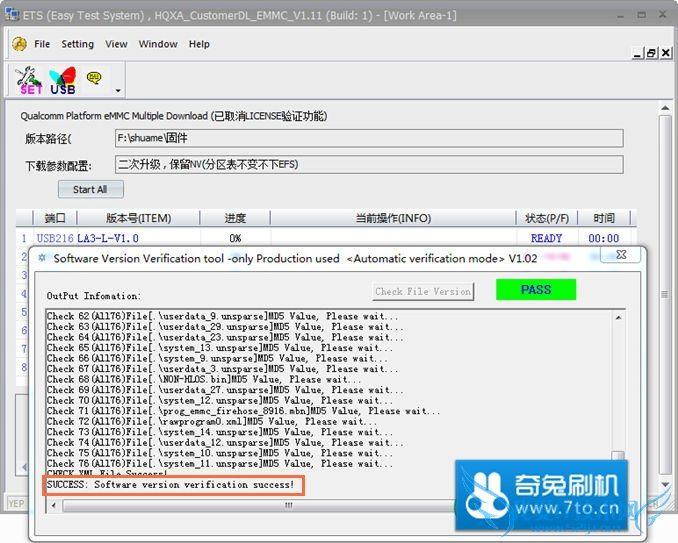Image resolution: width=678 pixels, height=543 pixels.
Task: Click the 时间 column header
Action: [604, 218]
